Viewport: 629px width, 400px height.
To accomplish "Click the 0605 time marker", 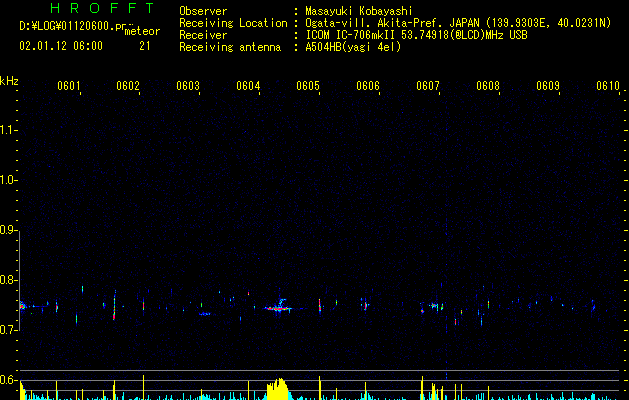I will point(308,86).
